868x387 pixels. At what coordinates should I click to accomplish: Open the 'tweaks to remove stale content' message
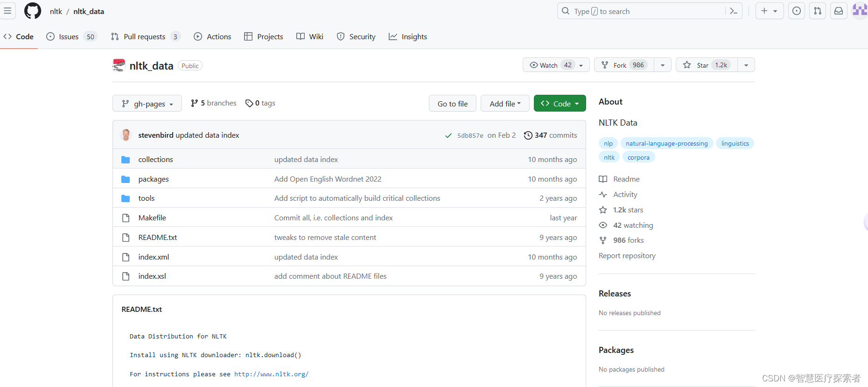[325, 238]
